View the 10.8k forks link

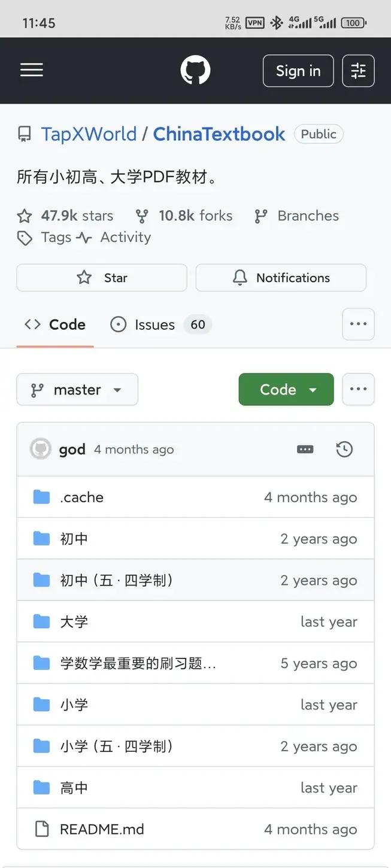tap(184, 216)
